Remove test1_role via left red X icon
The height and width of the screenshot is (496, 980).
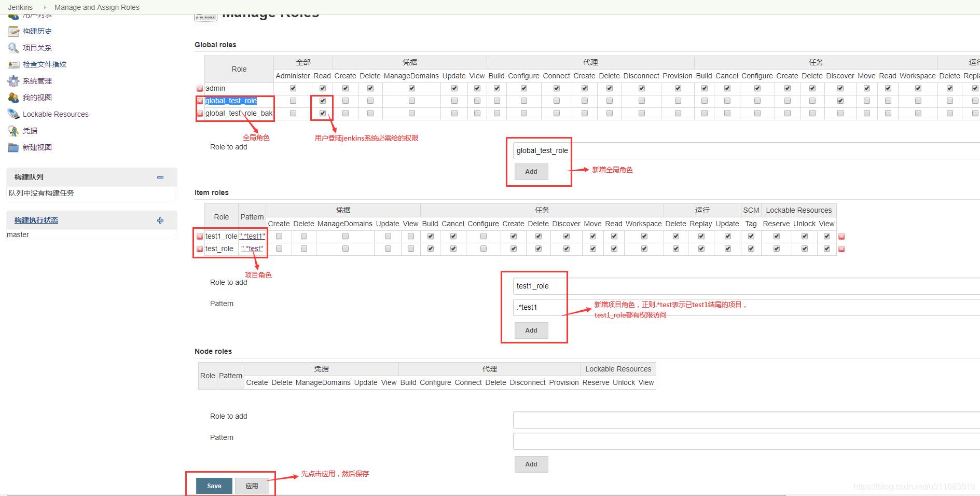coord(200,237)
